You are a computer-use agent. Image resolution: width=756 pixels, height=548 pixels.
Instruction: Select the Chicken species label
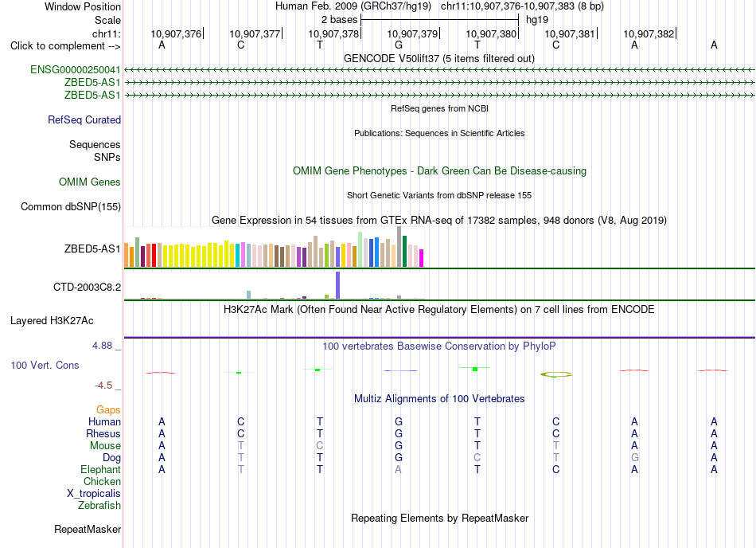coord(102,481)
